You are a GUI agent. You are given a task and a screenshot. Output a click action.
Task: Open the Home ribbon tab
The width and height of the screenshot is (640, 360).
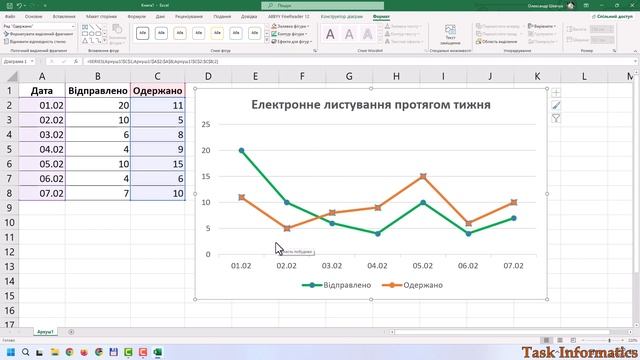[33, 17]
